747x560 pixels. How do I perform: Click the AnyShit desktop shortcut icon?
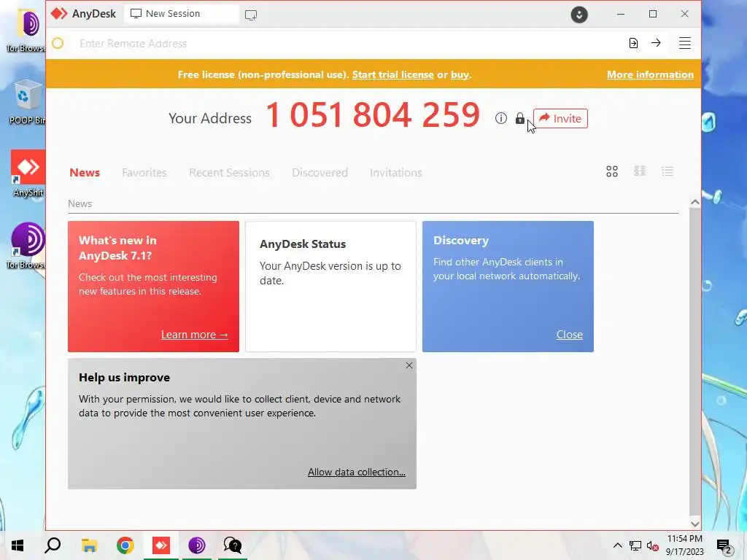pos(28,174)
